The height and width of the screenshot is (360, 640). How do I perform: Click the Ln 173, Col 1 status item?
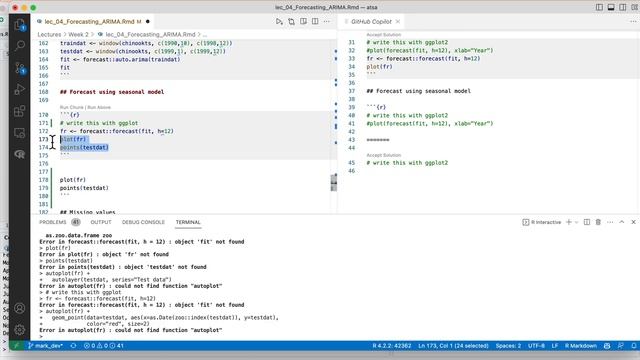coord(453,346)
